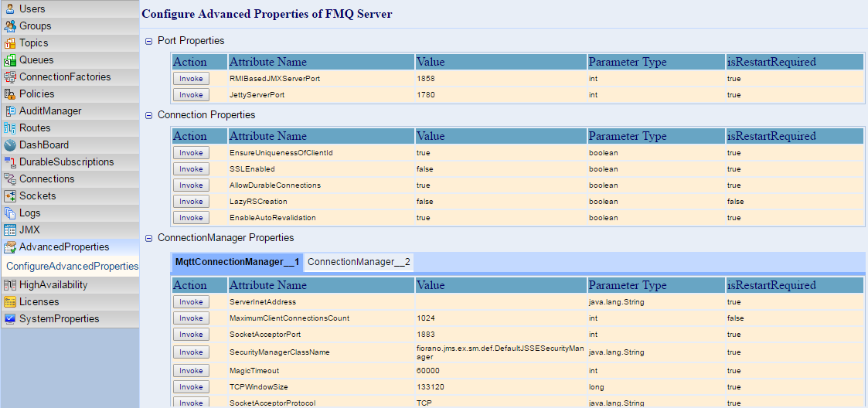Click the Users icon in sidebar
Image resolution: width=868 pixels, height=408 pixels.
tap(10, 8)
